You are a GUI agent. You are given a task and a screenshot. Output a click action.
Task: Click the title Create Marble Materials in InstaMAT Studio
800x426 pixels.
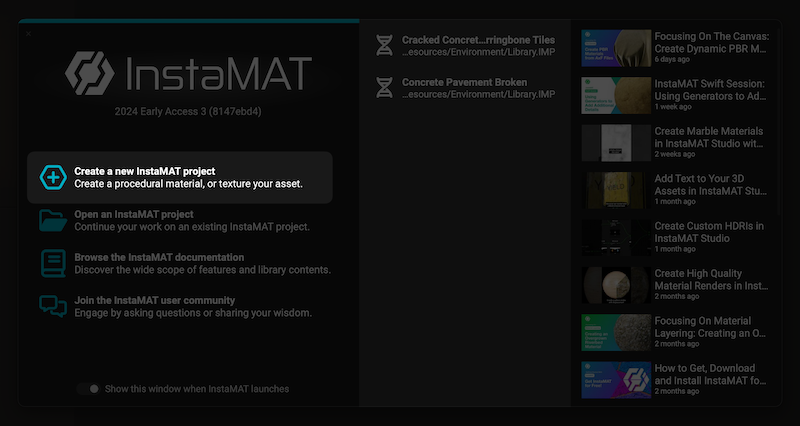[x=709, y=137]
